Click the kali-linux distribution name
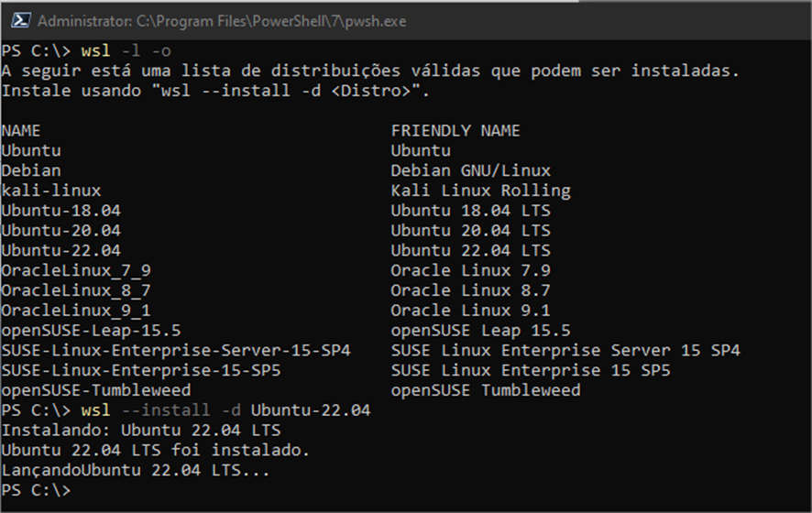 pos(51,191)
